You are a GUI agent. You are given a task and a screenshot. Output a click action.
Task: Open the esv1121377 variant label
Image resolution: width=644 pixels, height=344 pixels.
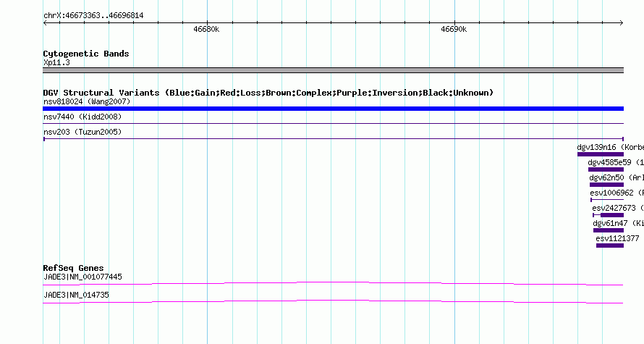617,238
